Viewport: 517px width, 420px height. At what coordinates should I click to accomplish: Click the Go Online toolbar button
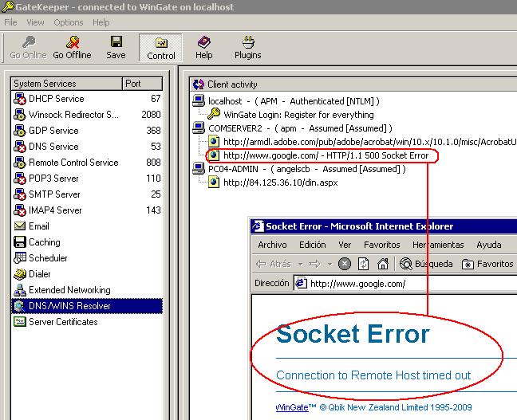[28, 48]
